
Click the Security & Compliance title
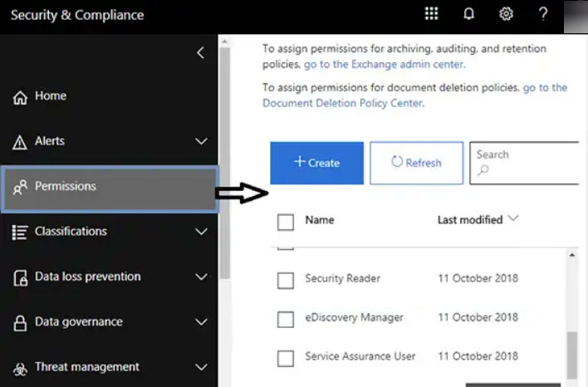point(77,15)
